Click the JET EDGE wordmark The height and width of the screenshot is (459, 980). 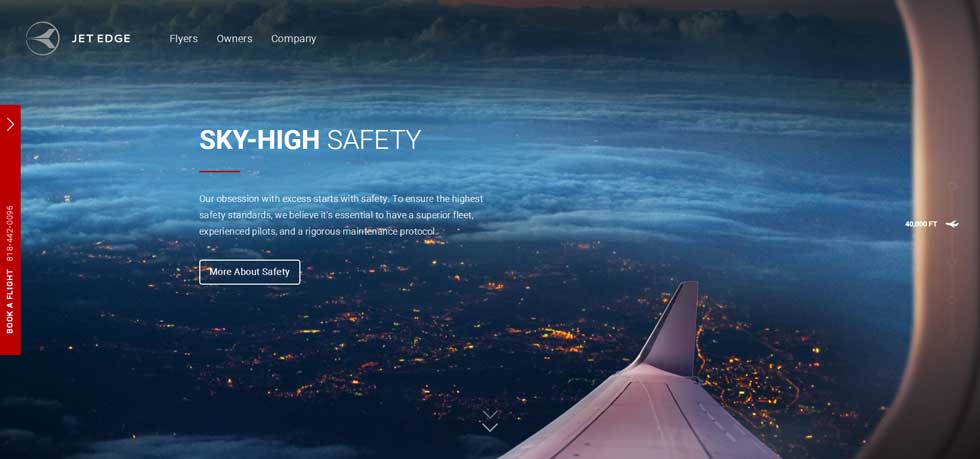click(101, 39)
